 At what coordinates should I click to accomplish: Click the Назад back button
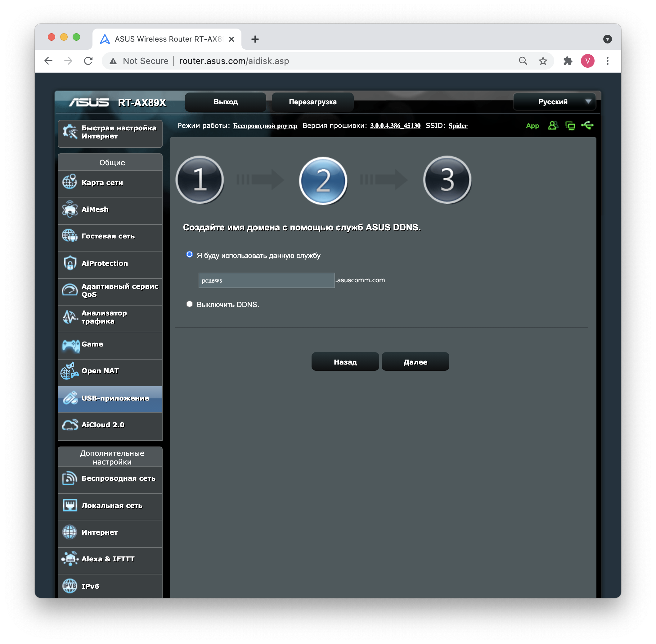345,361
